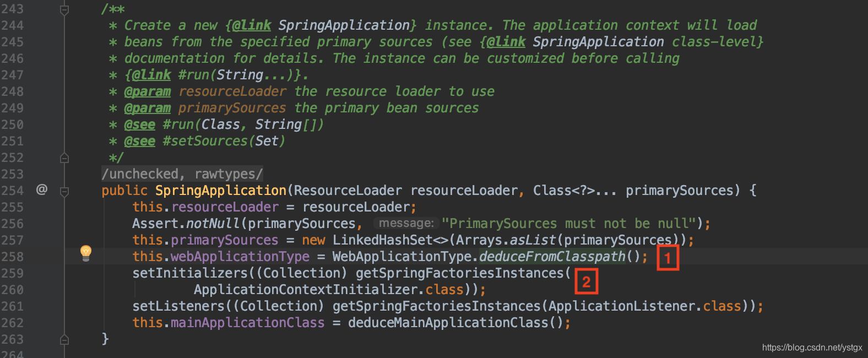Viewport: 868px width, 358px height.
Task: Click "getSpringFactoriesInstances" on line 259
Action: coord(460,273)
